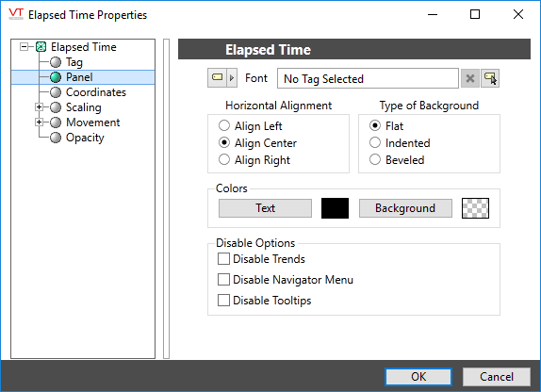Check Disable Navigator Menu option
The image size is (541, 392).
(x=223, y=280)
